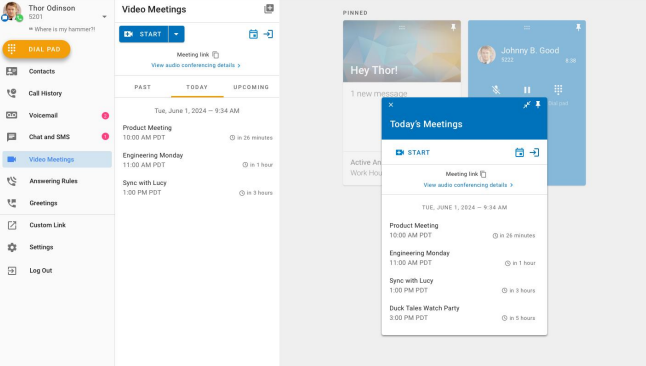The height and width of the screenshot is (366, 646).
Task: Open Sync with Lucy in Today's Meetings card
Action: [464, 286]
